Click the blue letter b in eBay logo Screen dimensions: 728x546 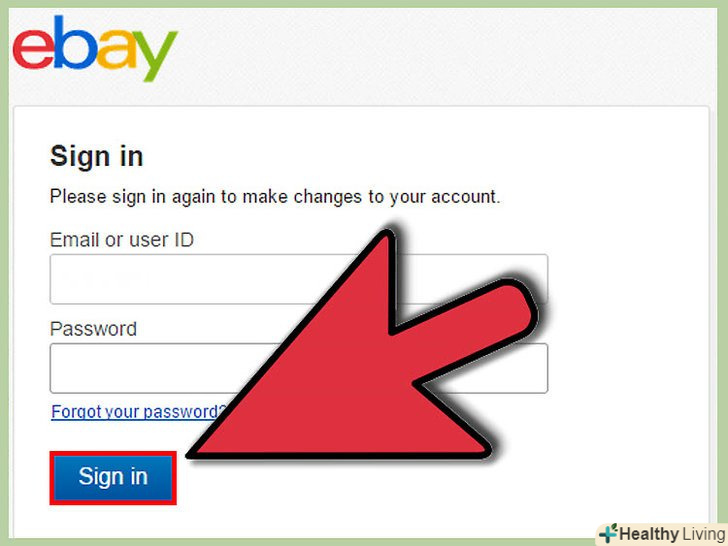pyautogui.click(x=75, y=42)
